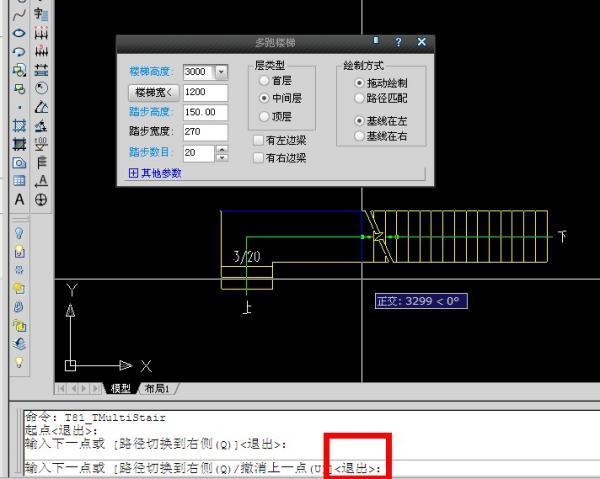Select the angular dimension tool

pyautogui.click(x=41, y=107)
